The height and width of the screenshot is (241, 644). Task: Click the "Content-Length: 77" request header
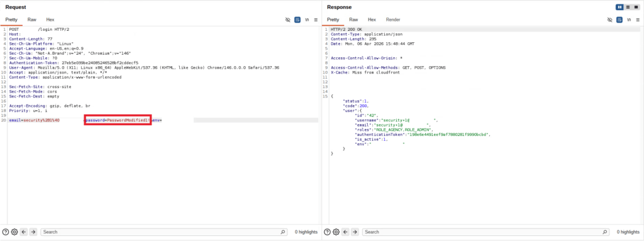pyautogui.click(x=31, y=39)
